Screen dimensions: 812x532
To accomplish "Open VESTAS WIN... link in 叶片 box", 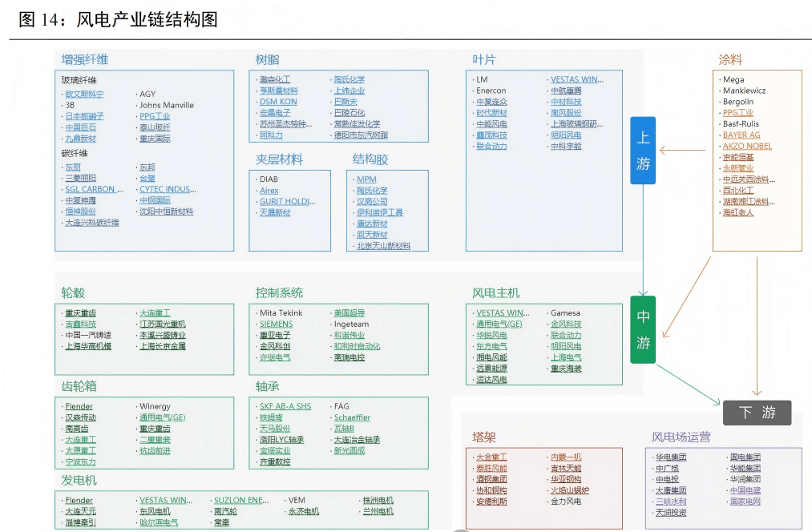I will [577, 79].
